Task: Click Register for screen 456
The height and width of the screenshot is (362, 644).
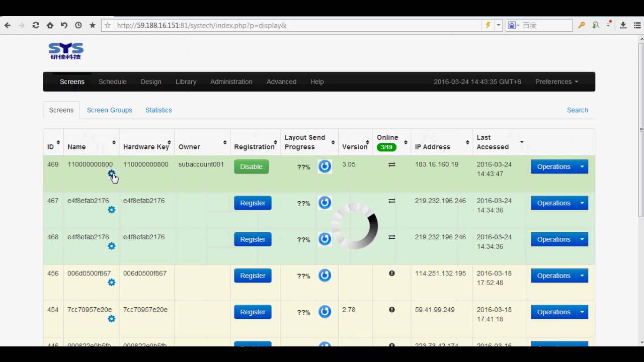Action: tap(253, 276)
